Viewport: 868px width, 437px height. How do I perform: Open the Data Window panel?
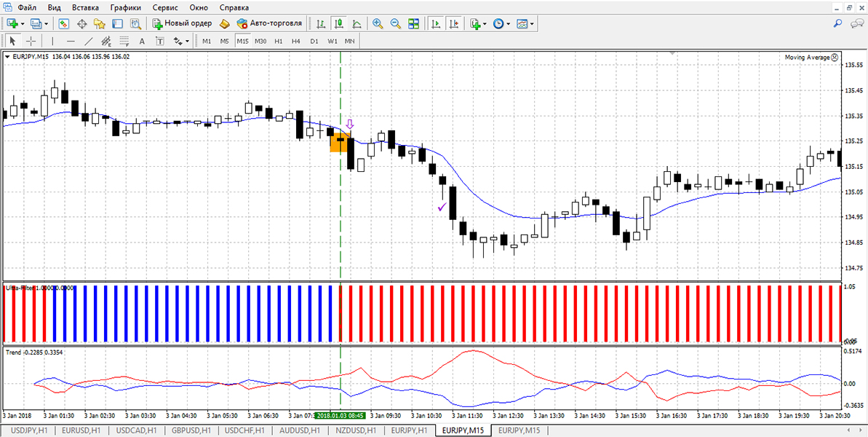pyautogui.click(x=82, y=24)
